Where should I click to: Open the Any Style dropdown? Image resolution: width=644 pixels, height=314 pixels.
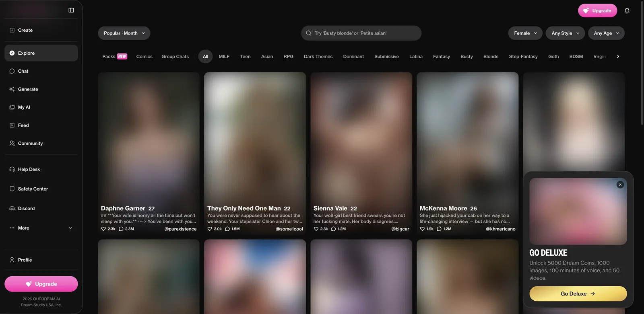pyautogui.click(x=566, y=33)
